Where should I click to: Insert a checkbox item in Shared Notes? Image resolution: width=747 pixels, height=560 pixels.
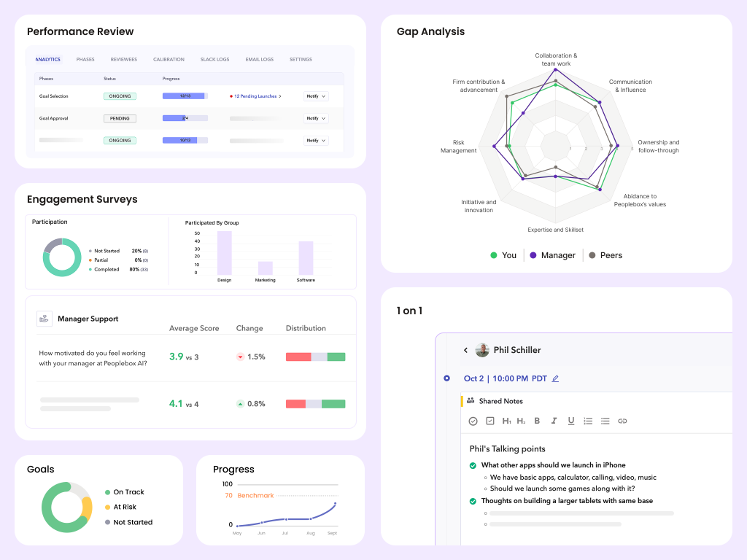coord(489,421)
